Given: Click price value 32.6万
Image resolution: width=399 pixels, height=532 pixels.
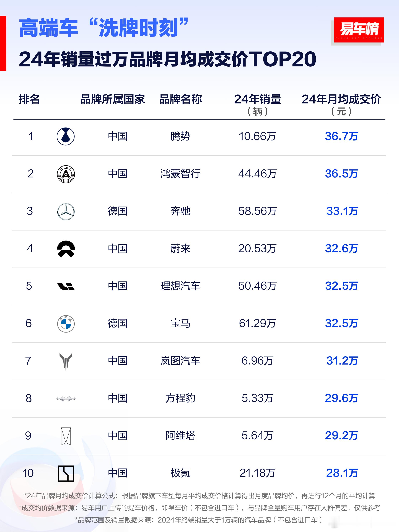Looking at the screenshot, I should tap(341, 248).
